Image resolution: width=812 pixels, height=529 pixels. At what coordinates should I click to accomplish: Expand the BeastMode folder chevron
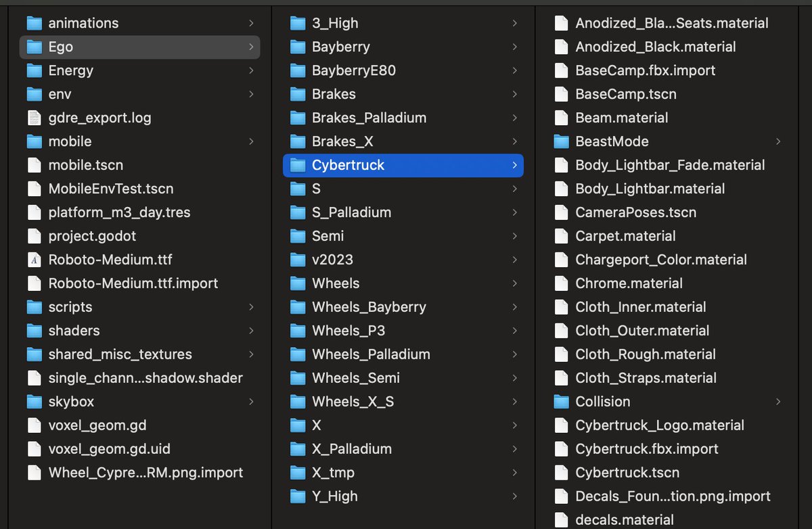(x=777, y=141)
